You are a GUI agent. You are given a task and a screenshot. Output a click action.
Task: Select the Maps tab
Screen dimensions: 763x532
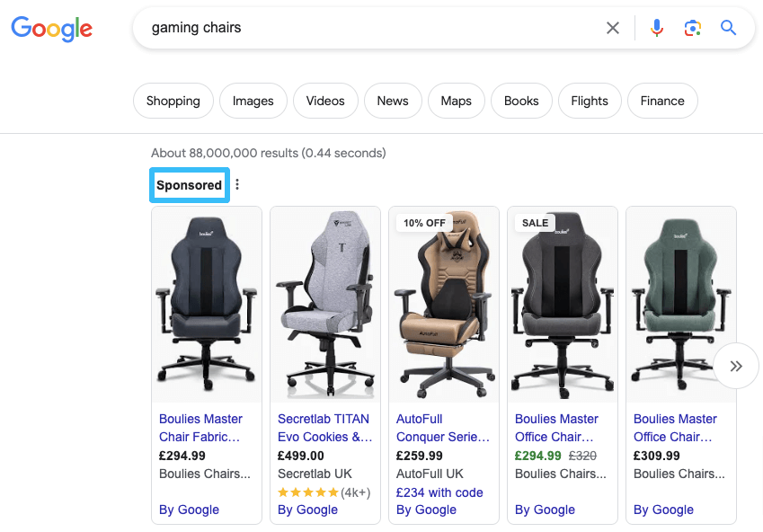coord(456,101)
